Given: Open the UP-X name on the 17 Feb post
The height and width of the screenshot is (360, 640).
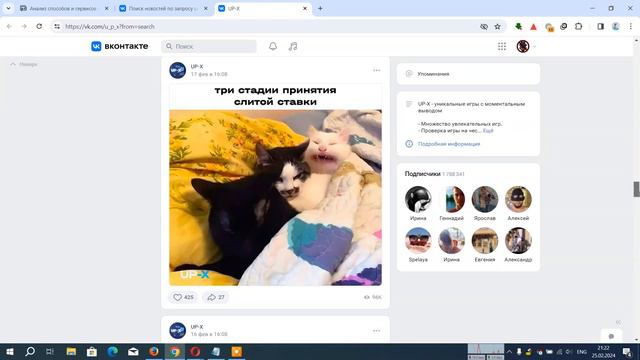Looking at the screenshot, I should click(197, 67).
